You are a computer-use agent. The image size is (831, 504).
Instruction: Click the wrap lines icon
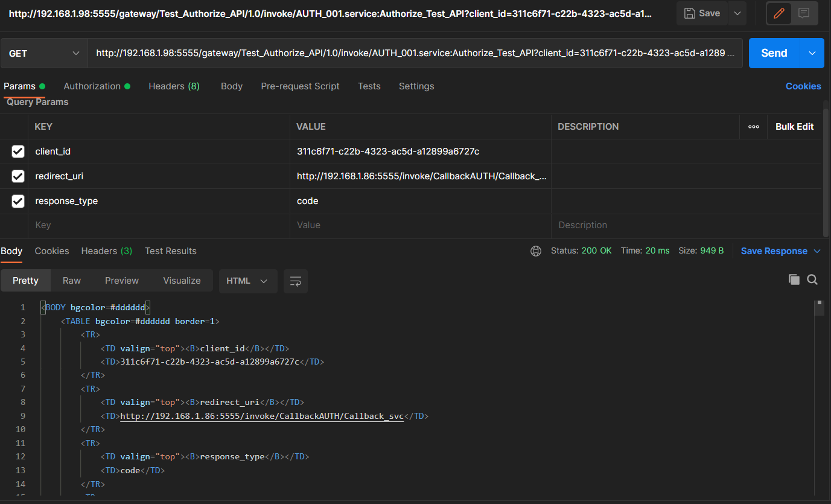(295, 281)
